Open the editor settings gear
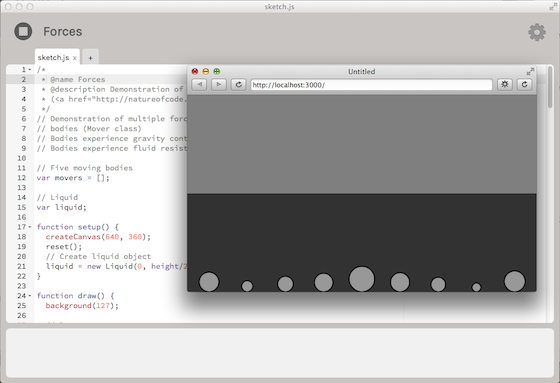The image size is (560, 383). point(537,33)
